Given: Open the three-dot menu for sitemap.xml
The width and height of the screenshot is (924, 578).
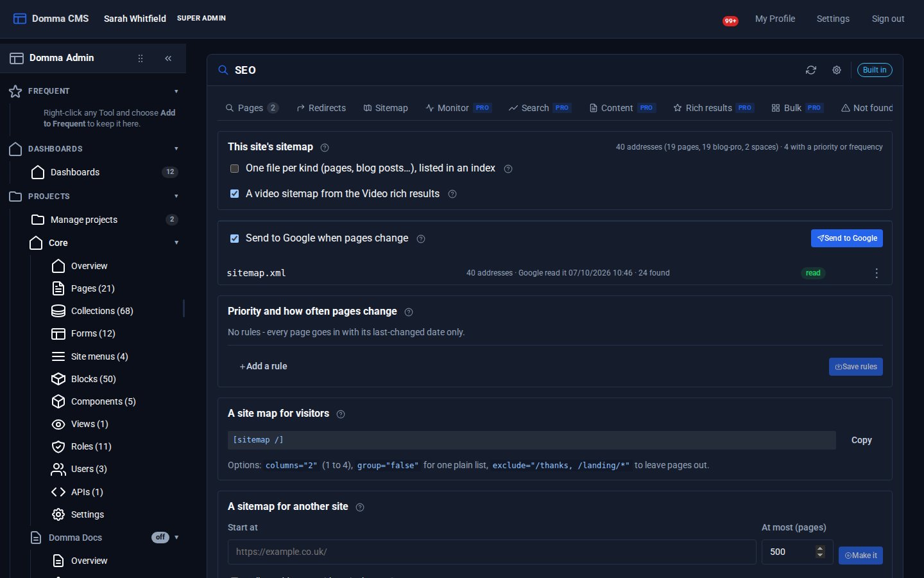Looking at the screenshot, I should 877,273.
